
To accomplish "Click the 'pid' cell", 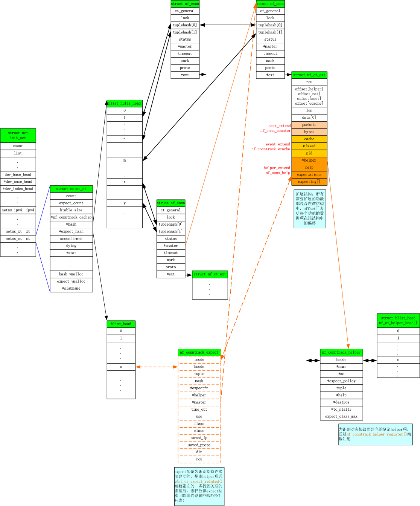I will click(x=309, y=153).
